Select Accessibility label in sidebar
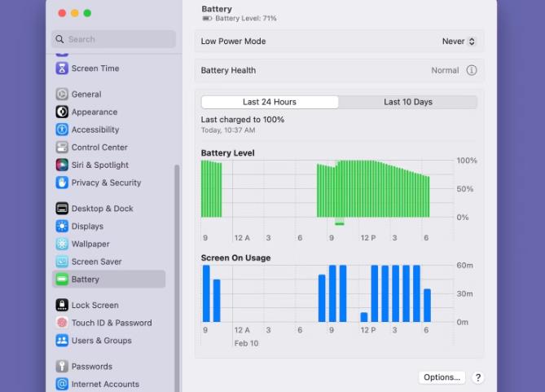This screenshot has height=392, width=545. (x=95, y=130)
